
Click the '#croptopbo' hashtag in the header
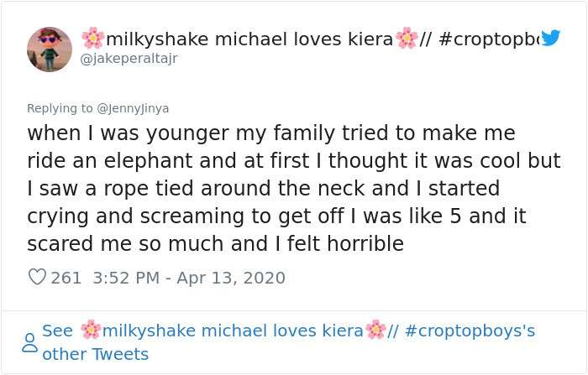coord(490,39)
